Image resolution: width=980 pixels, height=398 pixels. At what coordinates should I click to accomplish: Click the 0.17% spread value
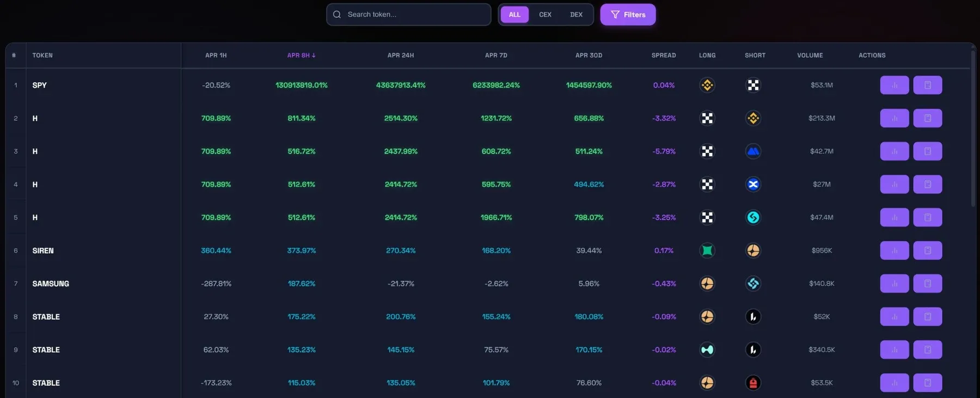[x=664, y=250]
